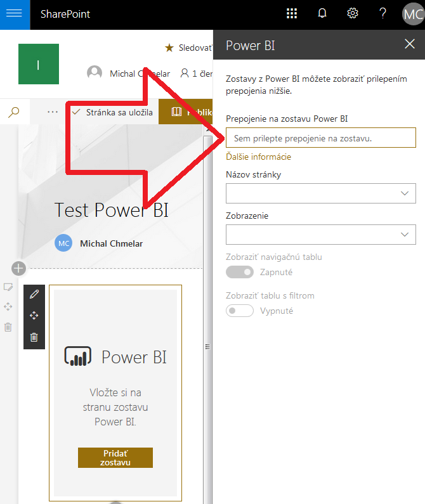Open the three-dots more options menu
Screen dimensions: 425x504
[53, 112]
